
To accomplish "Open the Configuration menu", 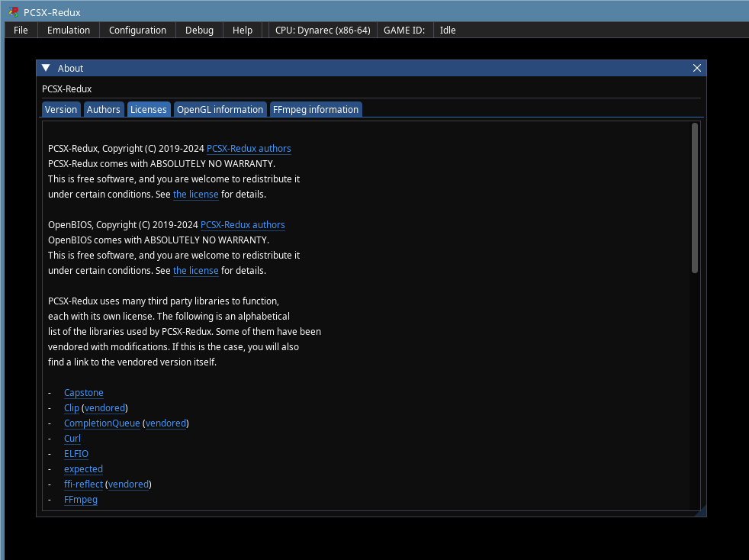I will pyautogui.click(x=137, y=30).
